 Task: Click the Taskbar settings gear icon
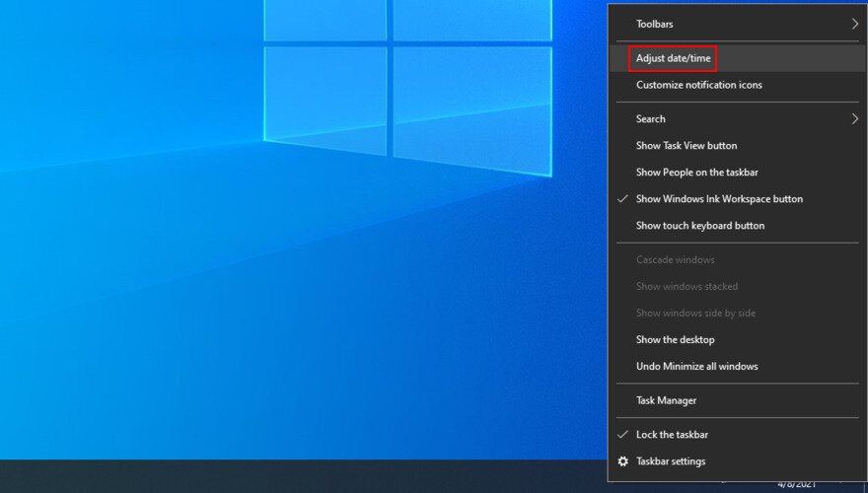622,461
